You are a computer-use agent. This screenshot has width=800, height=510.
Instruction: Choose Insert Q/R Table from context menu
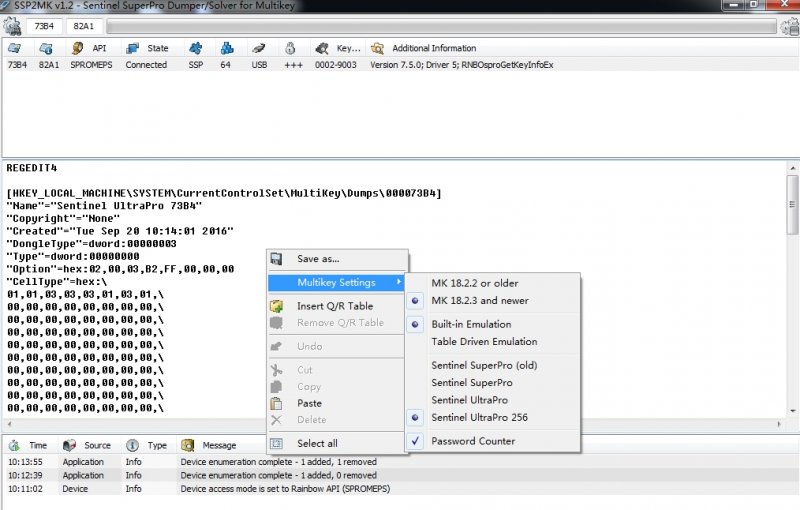pos(338,306)
